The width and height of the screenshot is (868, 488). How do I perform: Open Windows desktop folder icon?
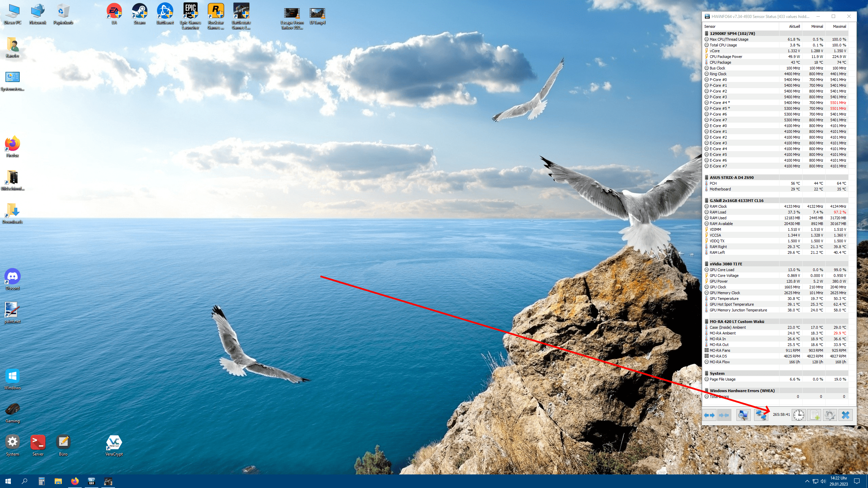point(13,380)
